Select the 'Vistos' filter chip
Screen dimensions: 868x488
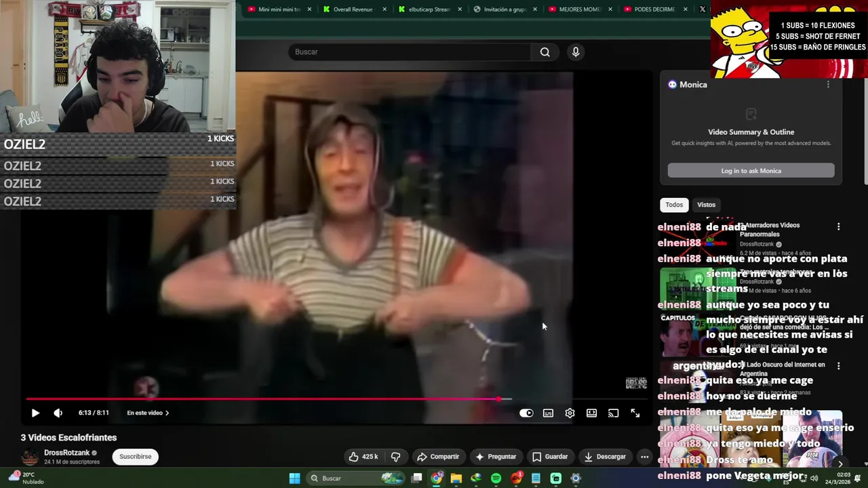click(706, 205)
